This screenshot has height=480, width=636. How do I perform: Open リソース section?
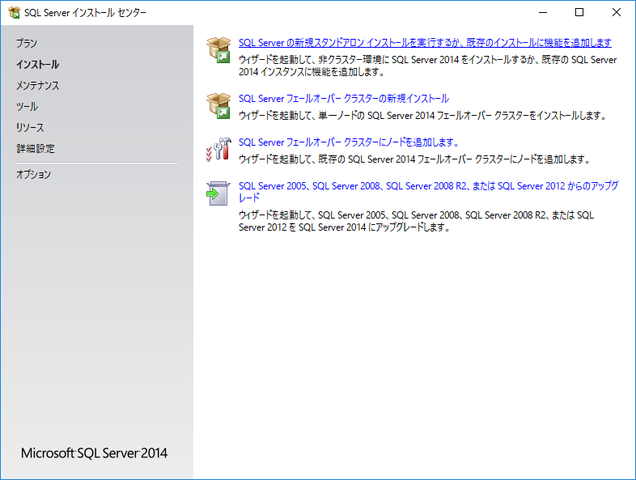coord(30,128)
